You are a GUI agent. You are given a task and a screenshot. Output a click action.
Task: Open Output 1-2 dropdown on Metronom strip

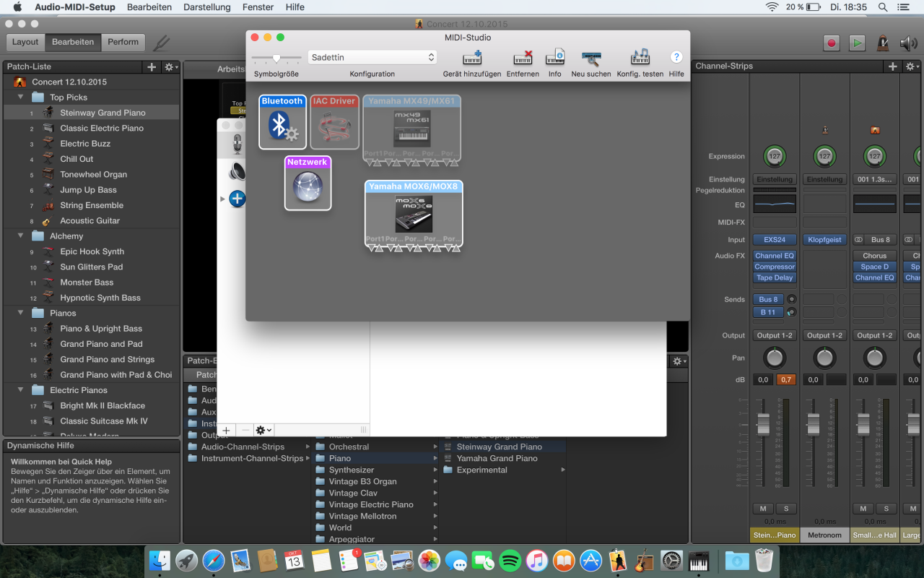pyautogui.click(x=824, y=335)
